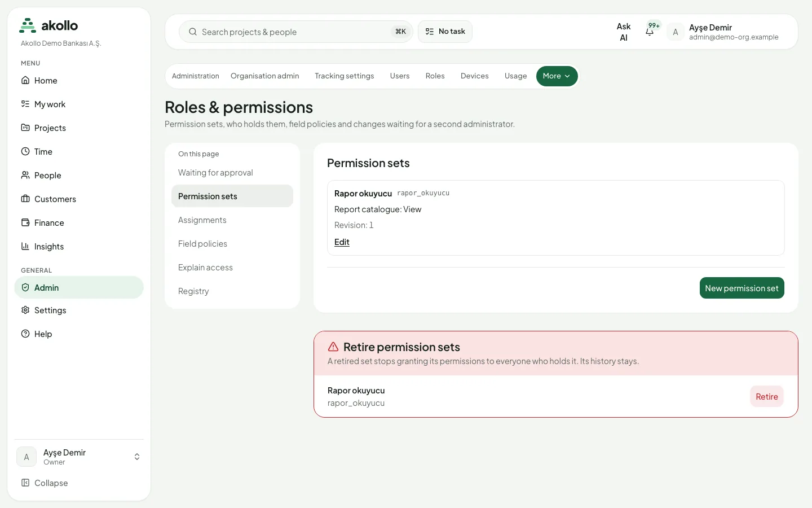Viewport: 812px width, 508px height.
Task: Open the Time section
Action: coord(79,152)
